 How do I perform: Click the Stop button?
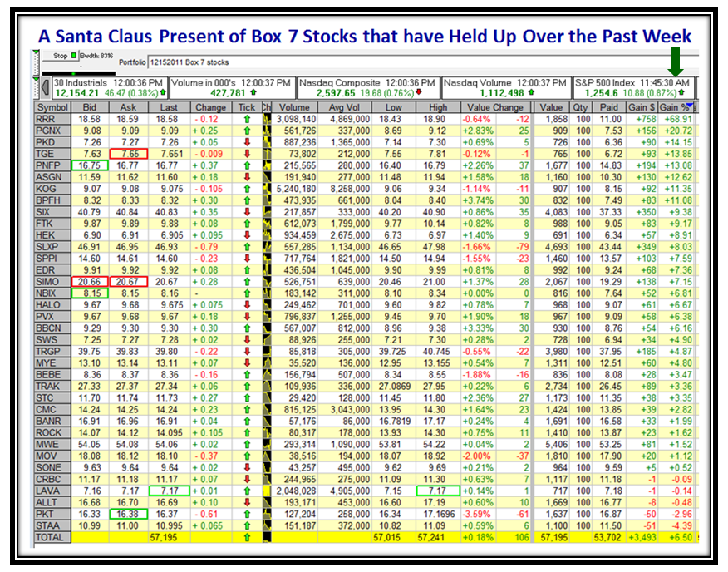pos(61,56)
